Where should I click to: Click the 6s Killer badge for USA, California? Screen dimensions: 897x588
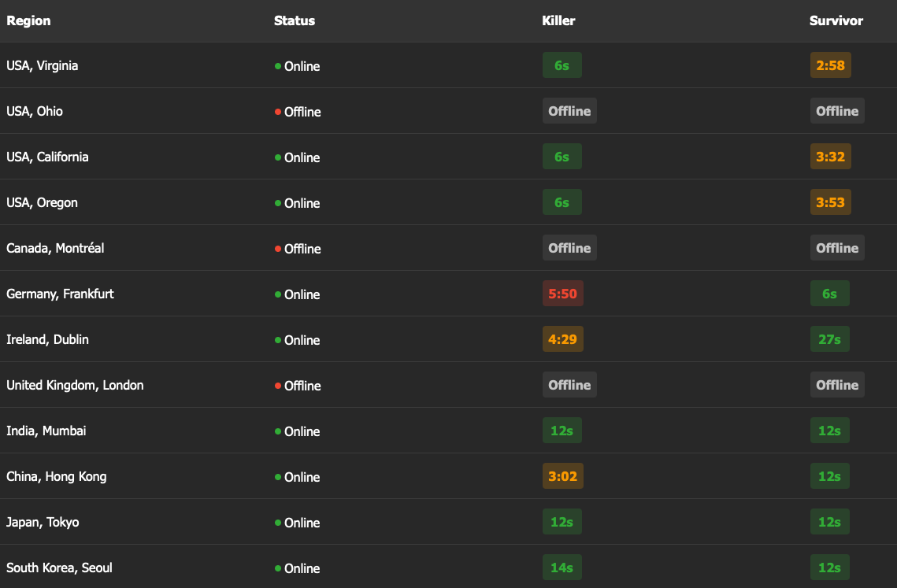point(562,157)
